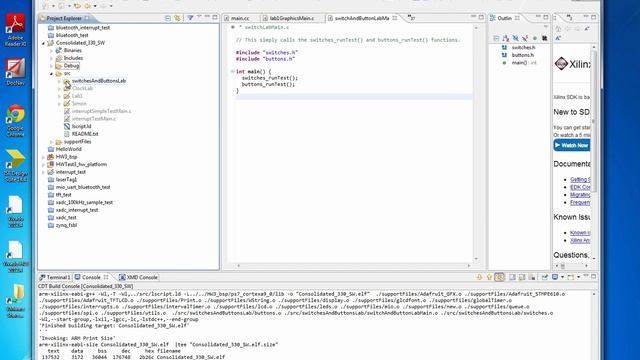The image size is (640, 360).
Task: Select the lscript.ld file
Action: 81,127
